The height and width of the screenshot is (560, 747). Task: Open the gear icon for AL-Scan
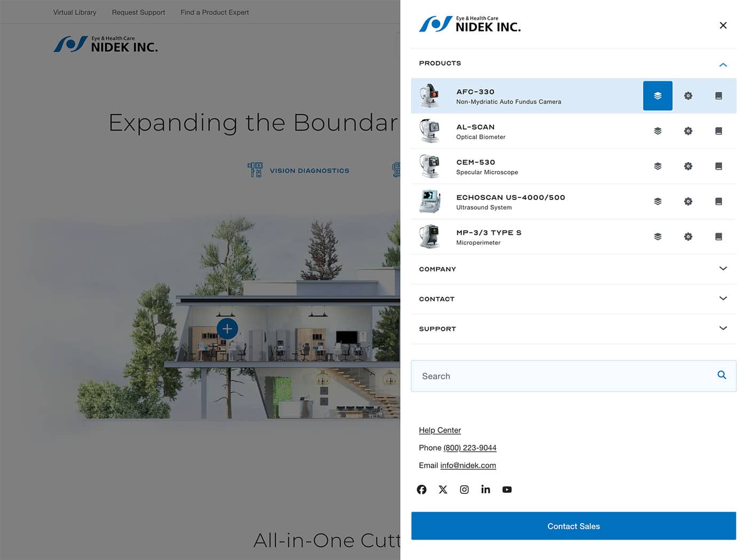pyautogui.click(x=688, y=131)
